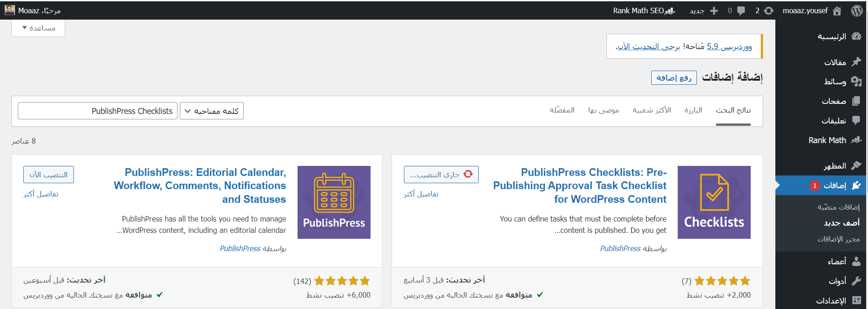Click the رفع إضافة upload button
Viewport: 868px width, 309px height.
(674, 78)
